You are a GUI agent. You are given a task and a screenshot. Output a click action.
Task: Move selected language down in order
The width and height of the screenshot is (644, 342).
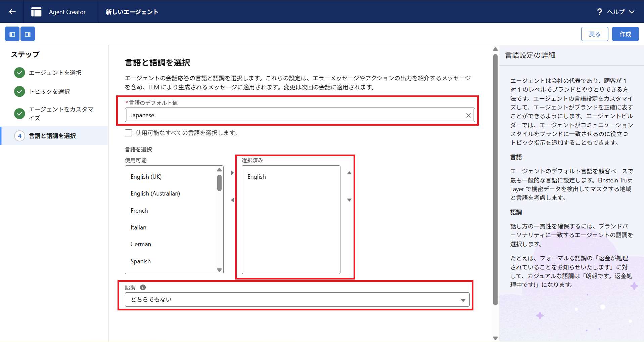point(349,200)
